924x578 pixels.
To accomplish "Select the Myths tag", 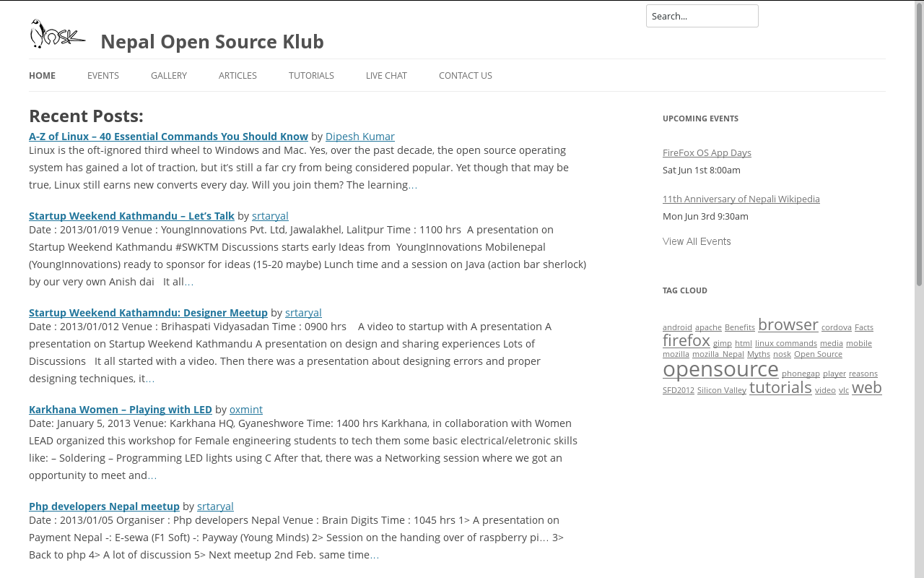I will (759, 354).
